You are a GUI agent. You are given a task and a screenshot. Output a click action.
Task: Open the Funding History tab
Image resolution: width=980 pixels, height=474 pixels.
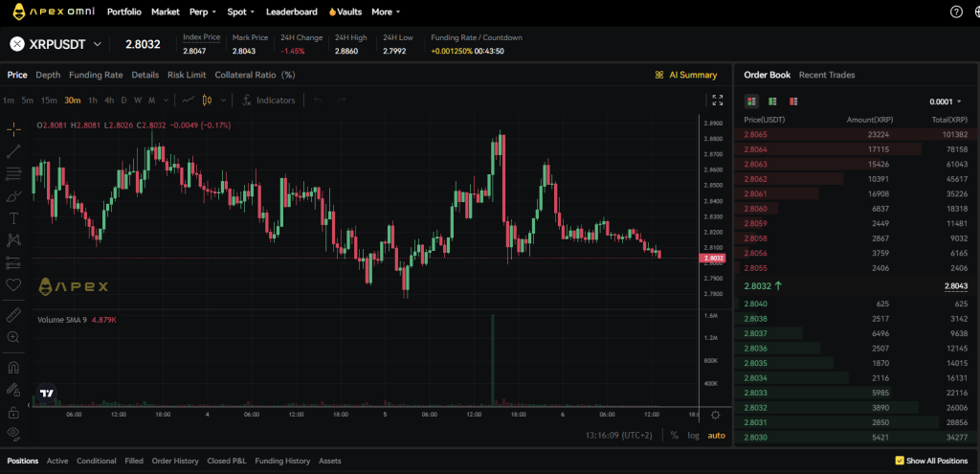pyautogui.click(x=282, y=461)
